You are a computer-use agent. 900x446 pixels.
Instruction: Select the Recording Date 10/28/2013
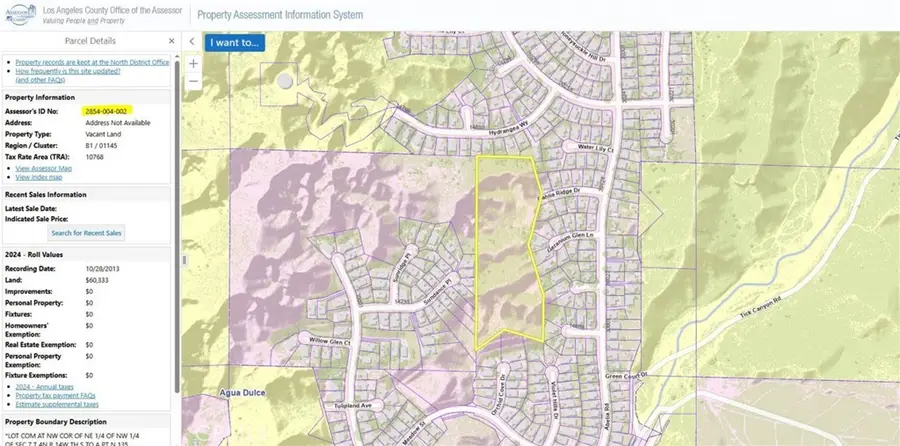point(102,269)
